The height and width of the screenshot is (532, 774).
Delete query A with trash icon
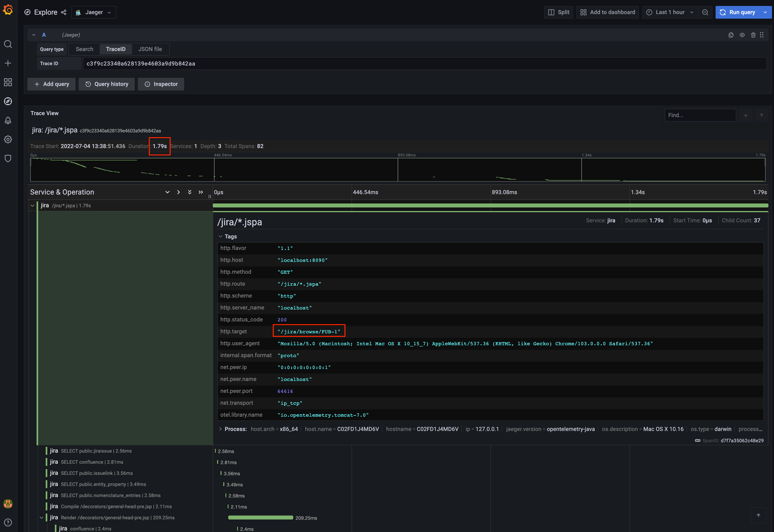click(753, 35)
